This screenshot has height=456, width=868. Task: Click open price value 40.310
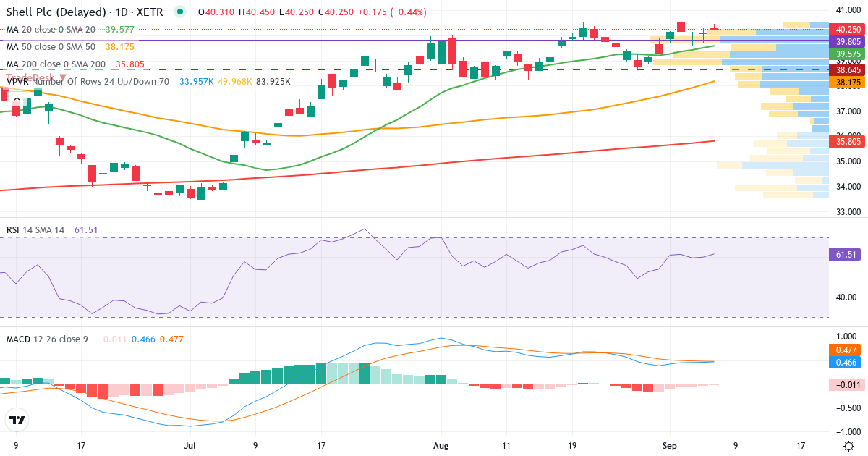point(219,12)
